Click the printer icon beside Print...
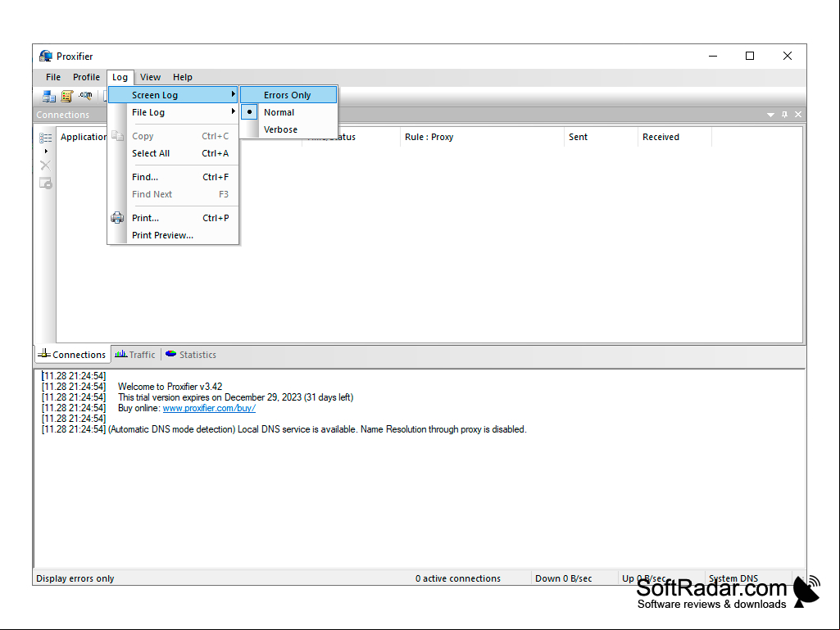The image size is (840, 630). (117, 218)
